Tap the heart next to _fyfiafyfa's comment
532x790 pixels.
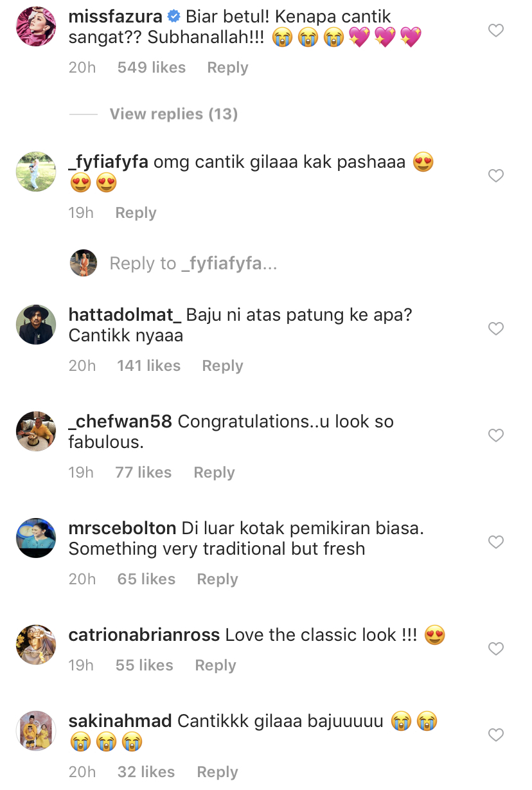(496, 175)
